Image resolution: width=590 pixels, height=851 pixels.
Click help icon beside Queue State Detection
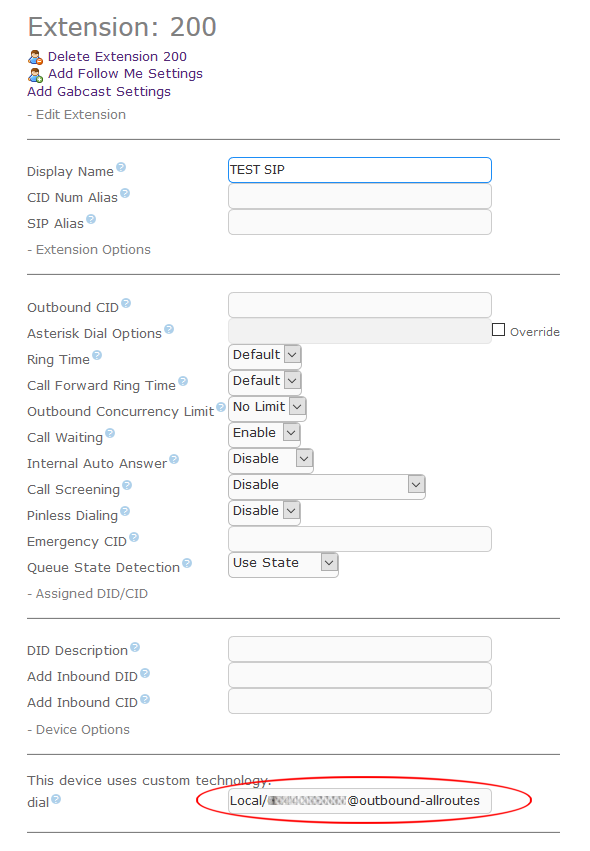point(187,563)
